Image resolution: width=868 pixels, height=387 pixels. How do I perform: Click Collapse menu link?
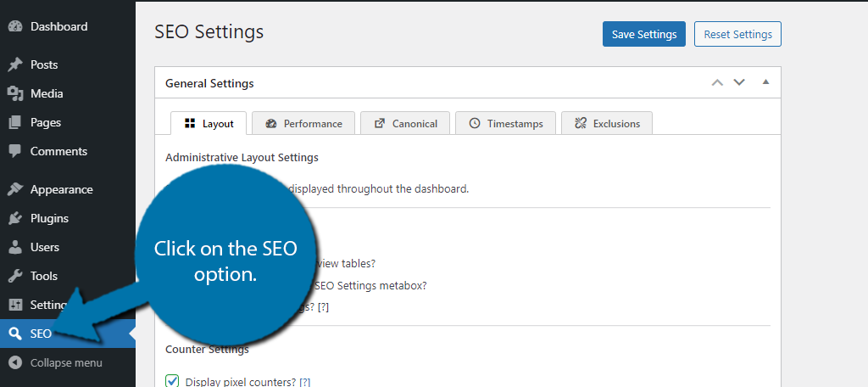(x=66, y=363)
